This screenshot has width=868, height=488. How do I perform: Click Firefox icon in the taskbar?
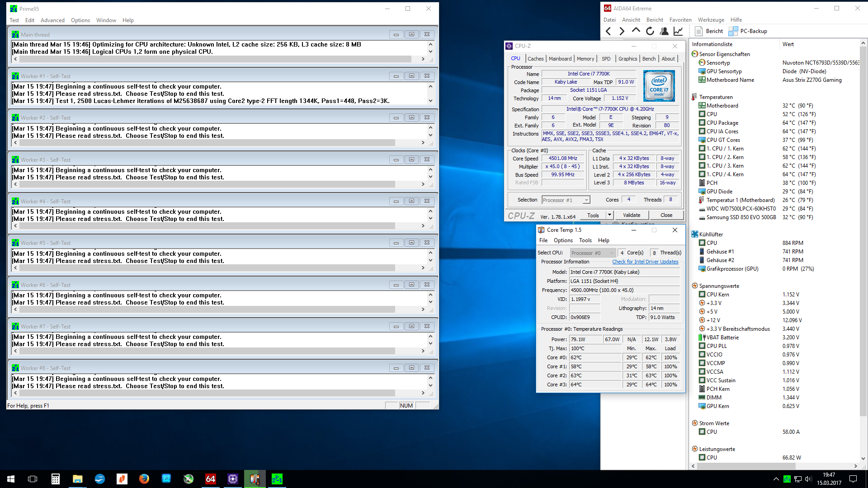click(144, 479)
